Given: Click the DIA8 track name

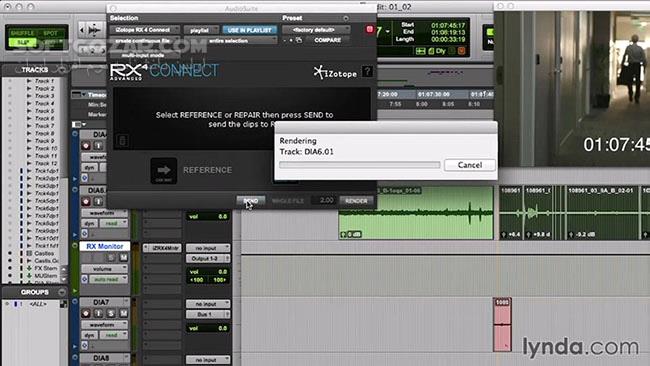Looking at the screenshot, I should (x=102, y=358).
